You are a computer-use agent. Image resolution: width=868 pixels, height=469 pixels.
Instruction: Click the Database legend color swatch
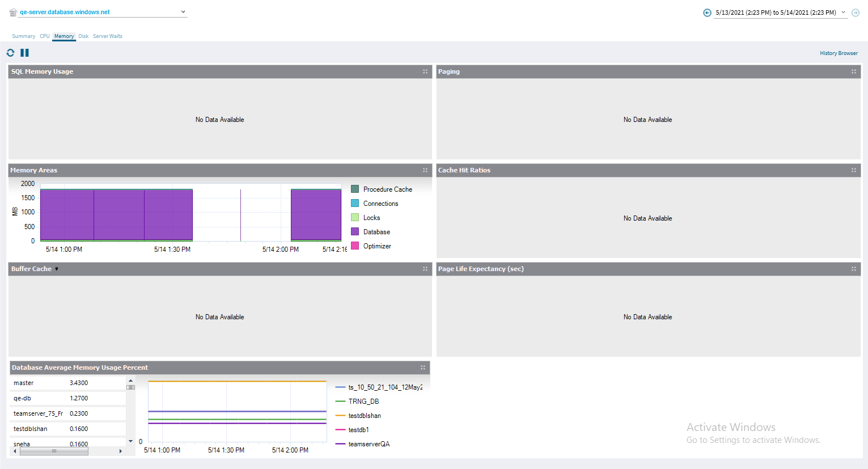(355, 231)
